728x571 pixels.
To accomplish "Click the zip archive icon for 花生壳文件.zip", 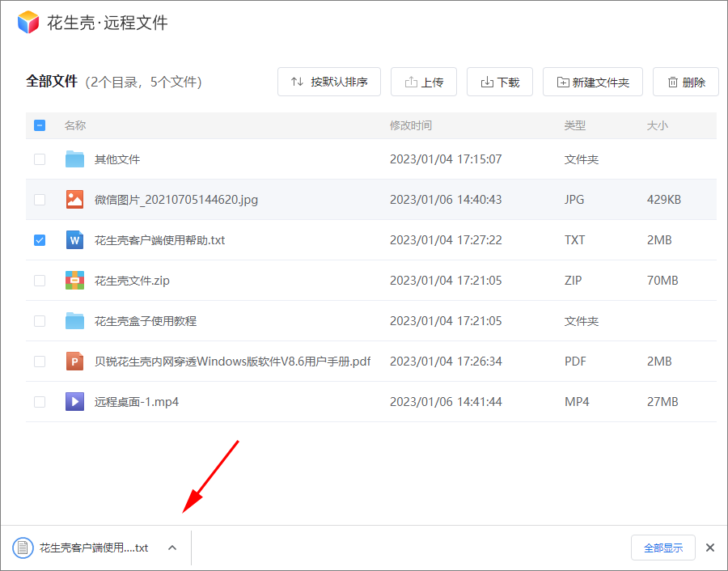I will [74, 281].
